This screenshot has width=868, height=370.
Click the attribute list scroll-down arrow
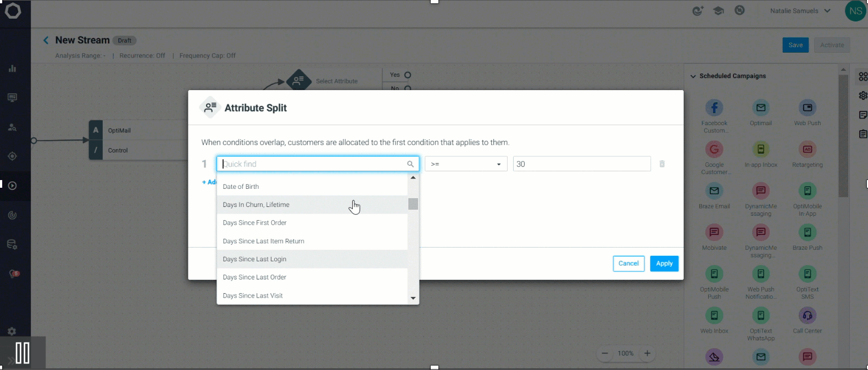tap(413, 298)
